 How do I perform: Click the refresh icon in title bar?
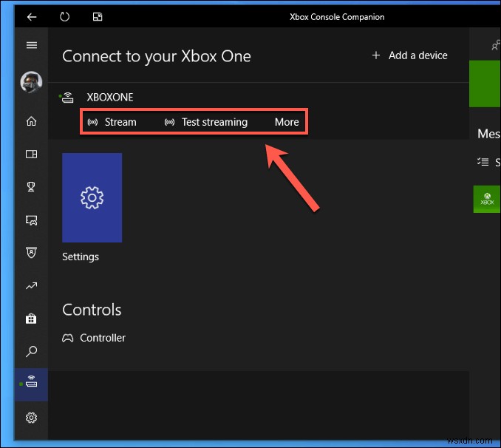pos(64,16)
